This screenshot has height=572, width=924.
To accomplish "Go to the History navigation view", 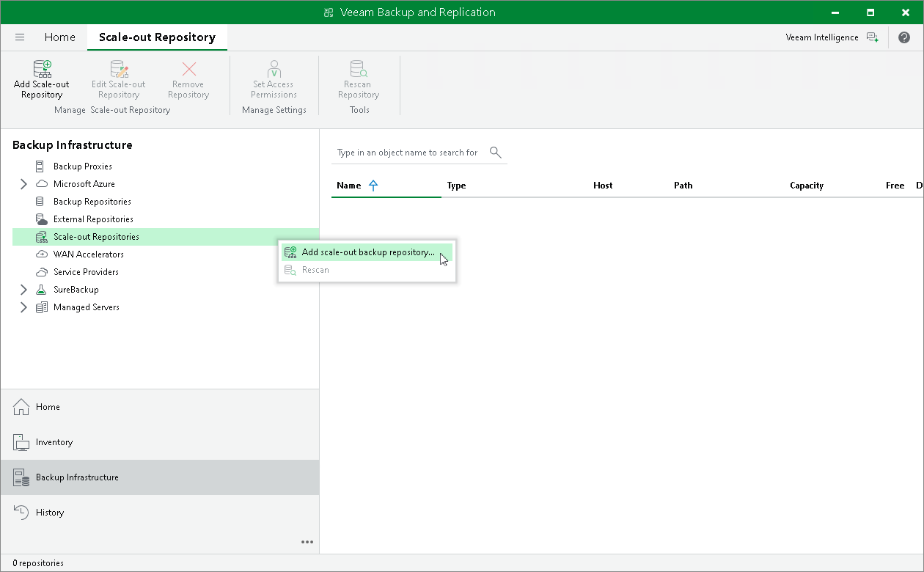I will click(x=160, y=513).
